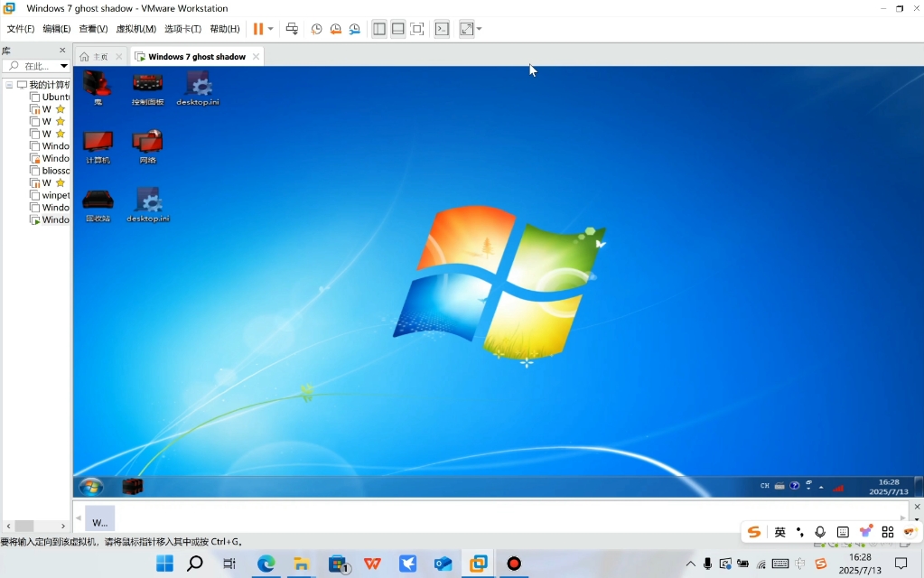Image resolution: width=924 pixels, height=578 pixels.
Task: Open the 编辑(E) menu
Action: coord(57,29)
